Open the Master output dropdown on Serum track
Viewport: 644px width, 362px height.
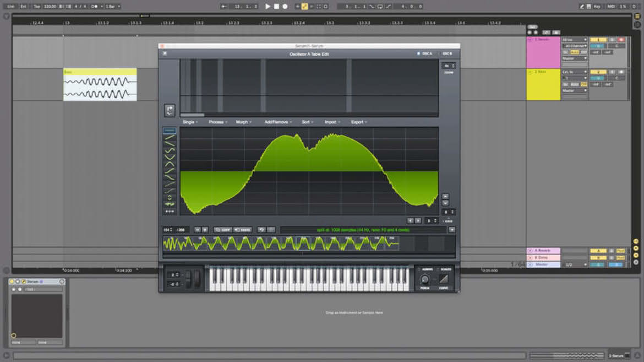tap(575, 58)
